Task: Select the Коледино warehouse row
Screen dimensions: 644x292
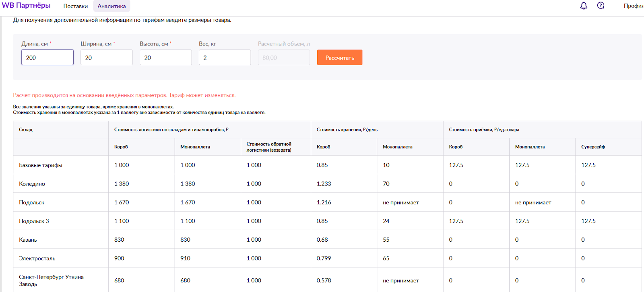Action: point(328,183)
